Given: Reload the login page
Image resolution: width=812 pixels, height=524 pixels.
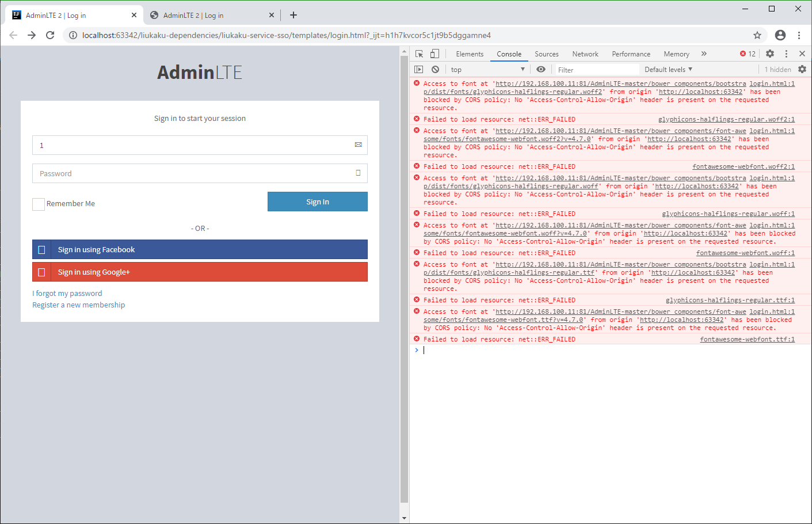Looking at the screenshot, I should pyautogui.click(x=50, y=35).
